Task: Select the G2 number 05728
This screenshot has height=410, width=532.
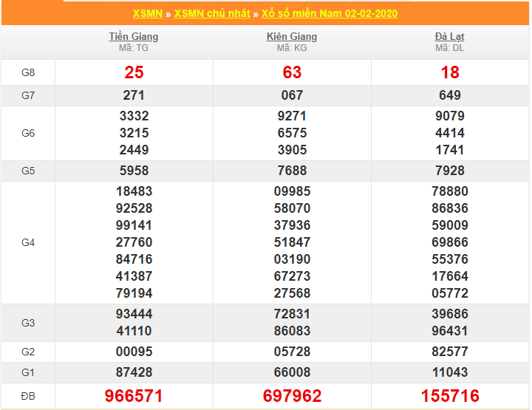Action: pyautogui.click(x=292, y=352)
